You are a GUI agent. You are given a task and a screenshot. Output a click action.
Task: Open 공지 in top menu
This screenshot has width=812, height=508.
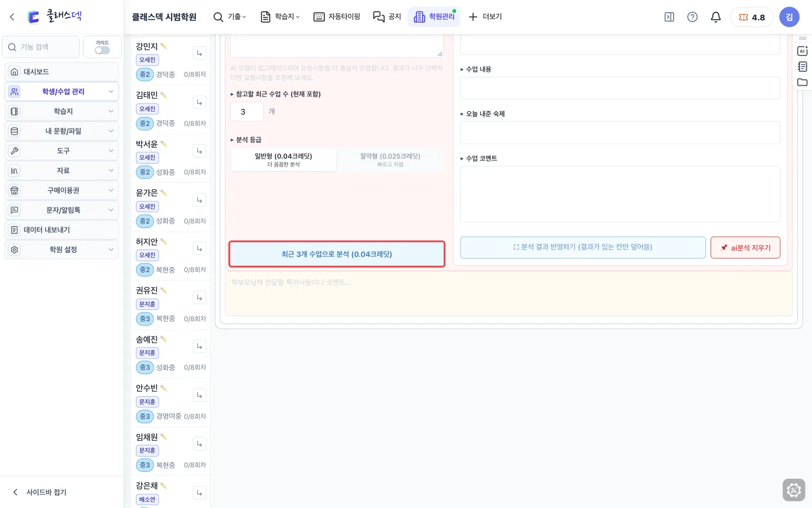tap(387, 17)
